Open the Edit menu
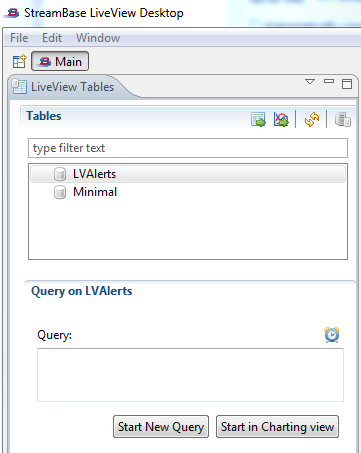Image resolution: width=361 pixels, height=453 pixels. pyautogui.click(x=52, y=38)
